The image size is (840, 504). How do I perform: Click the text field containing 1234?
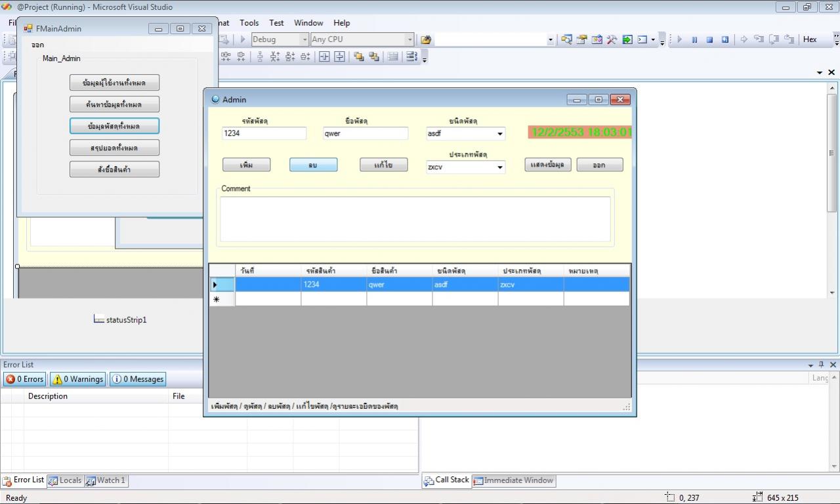pyautogui.click(x=264, y=133)
